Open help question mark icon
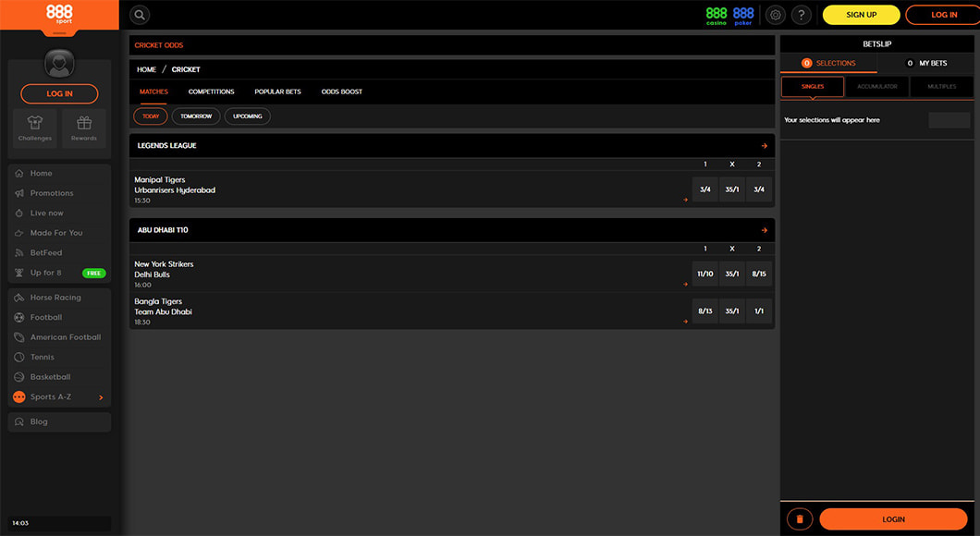The height and width of the screenshot is (536, 980). coord(802,15)
